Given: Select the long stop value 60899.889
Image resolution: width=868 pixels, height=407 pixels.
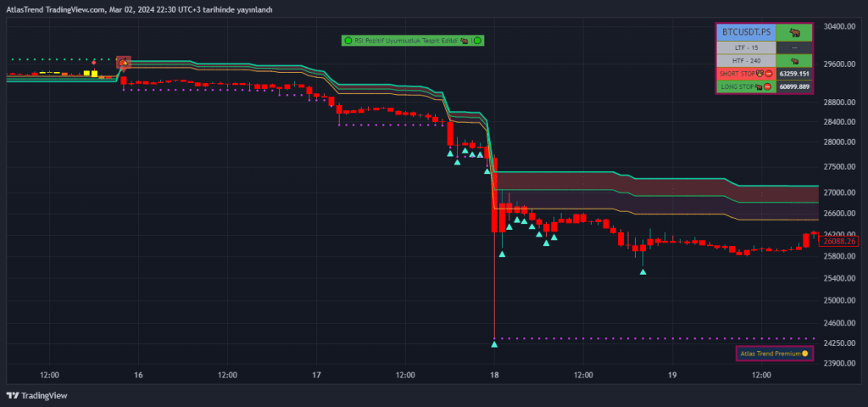Looking at the screenshot, I should (793, 87).
